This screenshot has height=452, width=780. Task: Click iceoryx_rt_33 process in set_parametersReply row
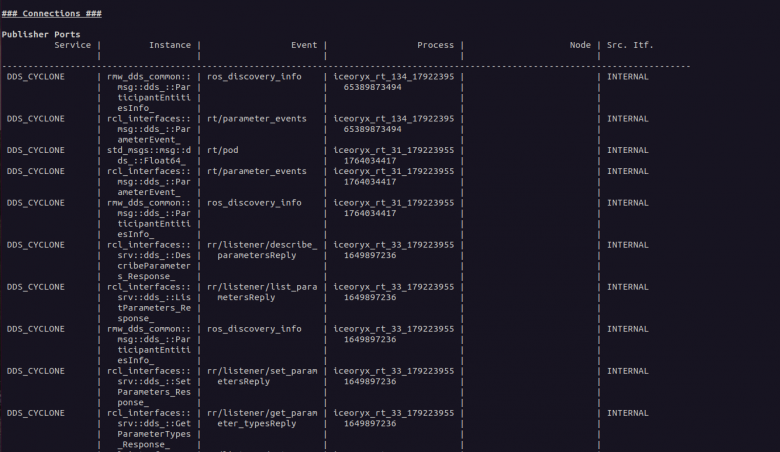[x=393, y=376]
